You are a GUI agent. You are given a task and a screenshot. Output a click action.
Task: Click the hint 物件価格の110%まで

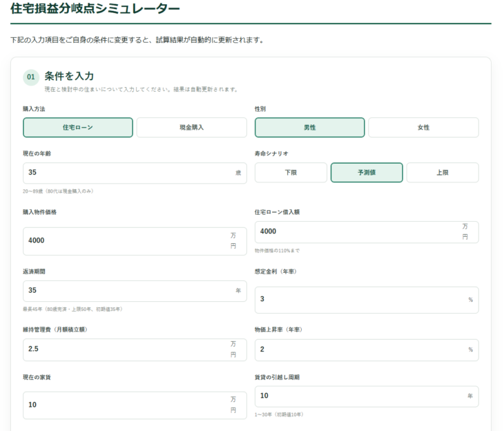point(277,251)
